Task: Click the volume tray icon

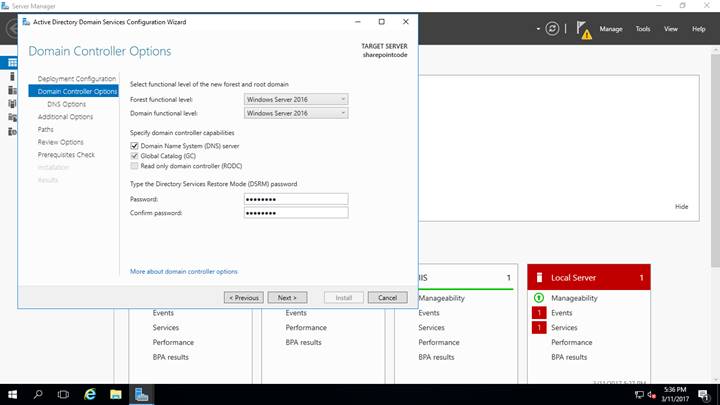Action: 651,394
